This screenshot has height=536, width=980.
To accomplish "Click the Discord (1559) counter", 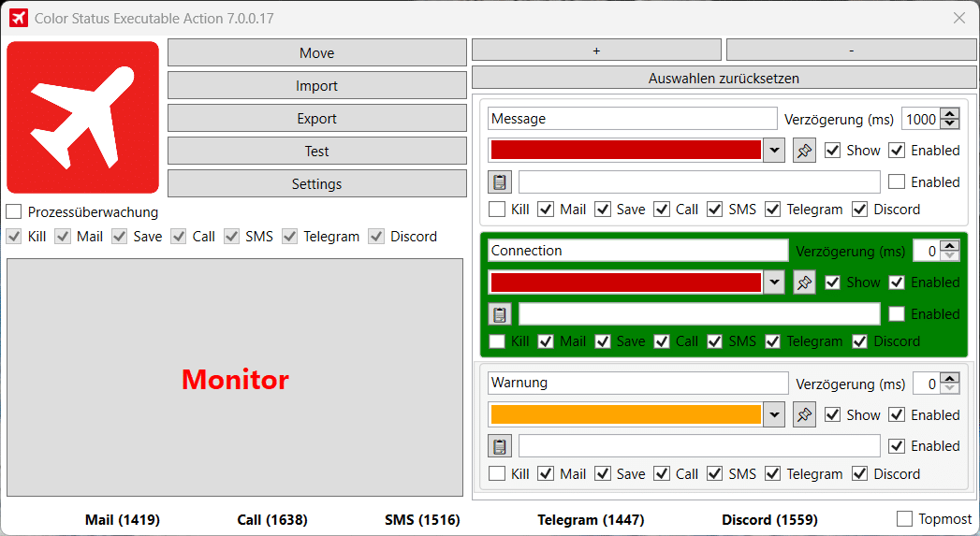I will pyautogui.click(x=769, y=520).
